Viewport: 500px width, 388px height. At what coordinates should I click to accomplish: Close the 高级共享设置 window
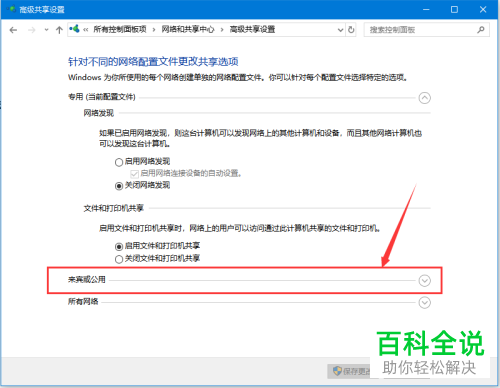click(483, 9)
